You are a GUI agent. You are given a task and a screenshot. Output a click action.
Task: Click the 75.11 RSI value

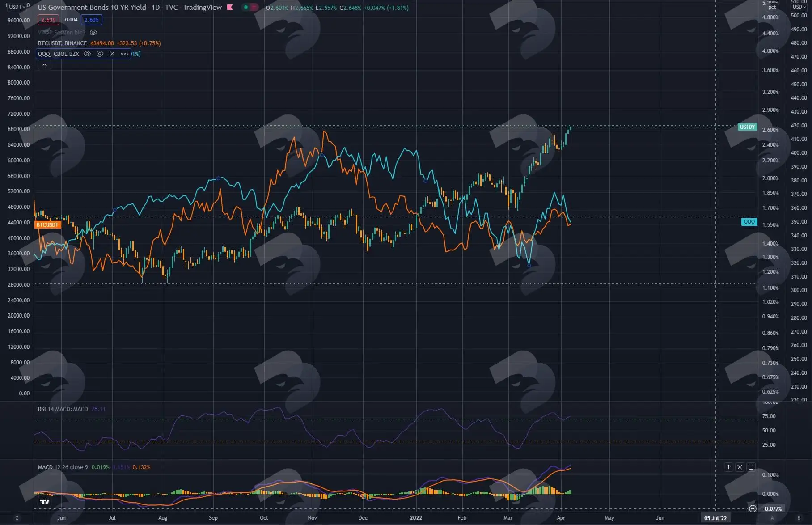(98, 409)
